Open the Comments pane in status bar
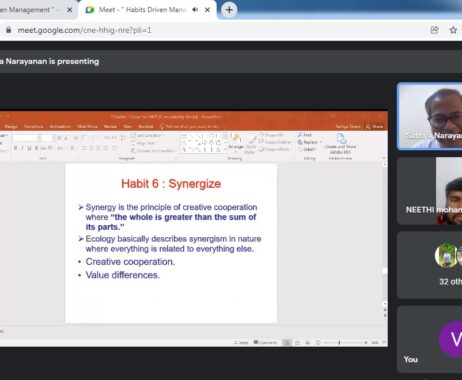Viewport: 462px width, 380px height. click(265, 342)
